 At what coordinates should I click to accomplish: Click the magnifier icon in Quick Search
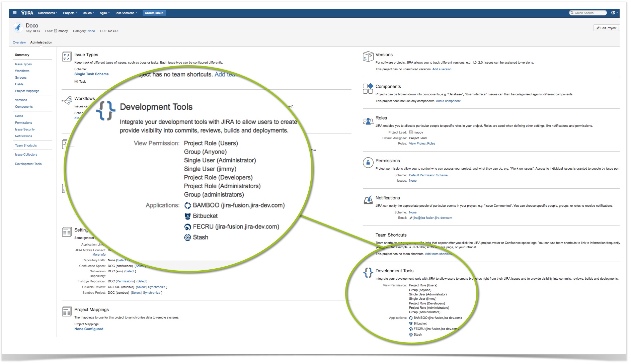[572, 13]
